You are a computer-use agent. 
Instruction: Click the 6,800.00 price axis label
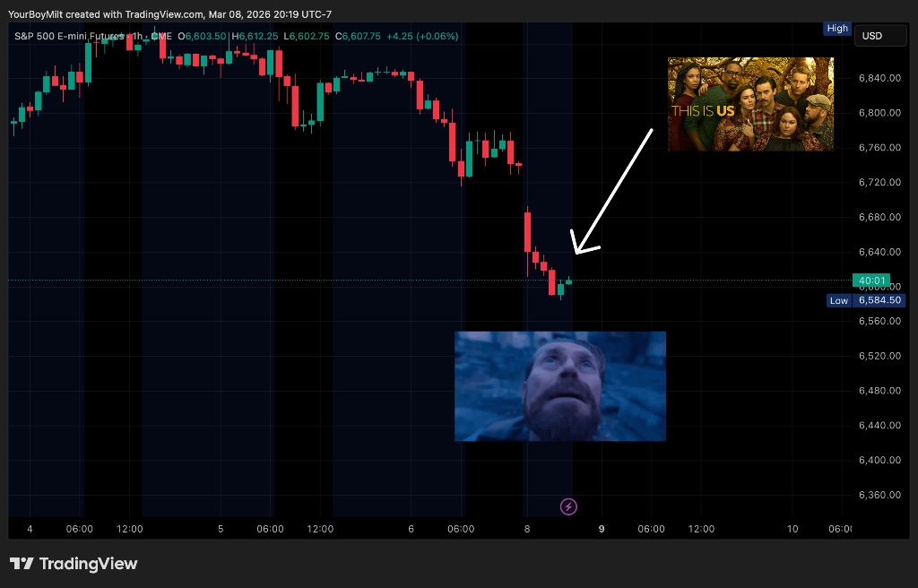click(879, 112)
